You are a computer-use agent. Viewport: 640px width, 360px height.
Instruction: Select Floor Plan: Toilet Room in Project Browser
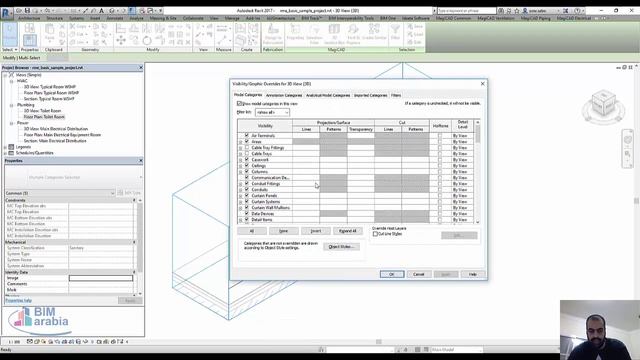pos(44,117)
